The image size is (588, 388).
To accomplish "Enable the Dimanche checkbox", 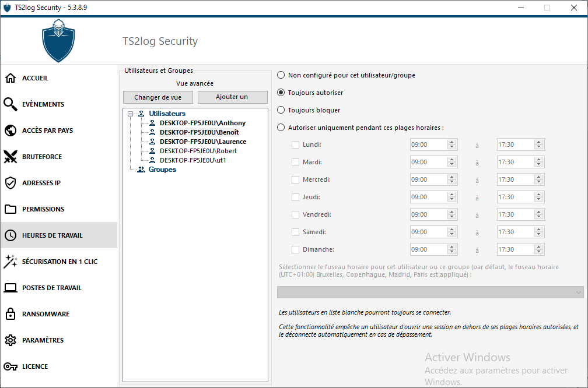I will (x=296, y=249).
